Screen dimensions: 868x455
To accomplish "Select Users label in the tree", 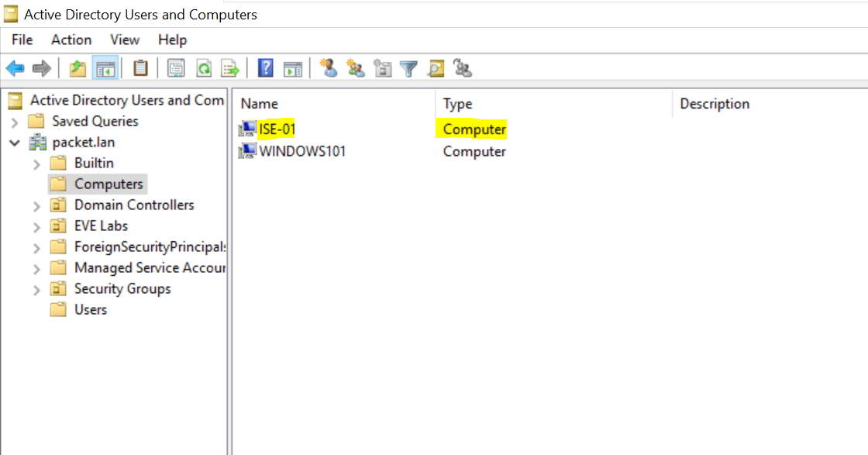I will coord(91,309).
